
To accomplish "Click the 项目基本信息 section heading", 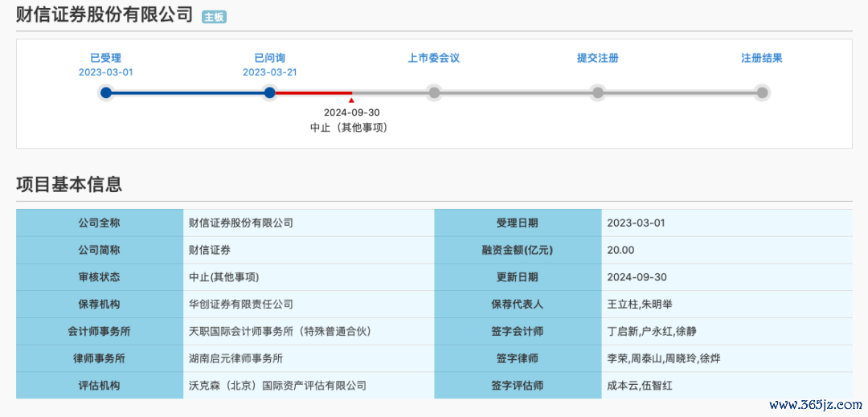I will click(x=69, y=184).
